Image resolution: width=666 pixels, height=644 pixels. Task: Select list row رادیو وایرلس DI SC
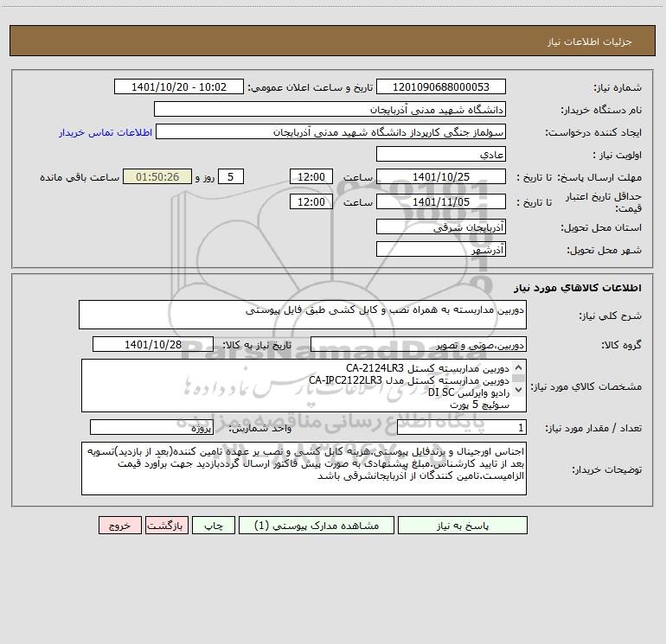(469, 392)
